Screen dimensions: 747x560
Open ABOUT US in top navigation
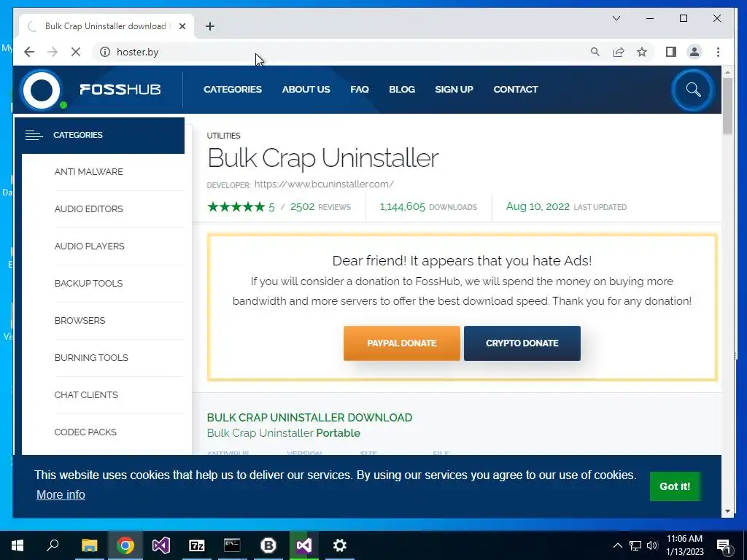(306, 90)
